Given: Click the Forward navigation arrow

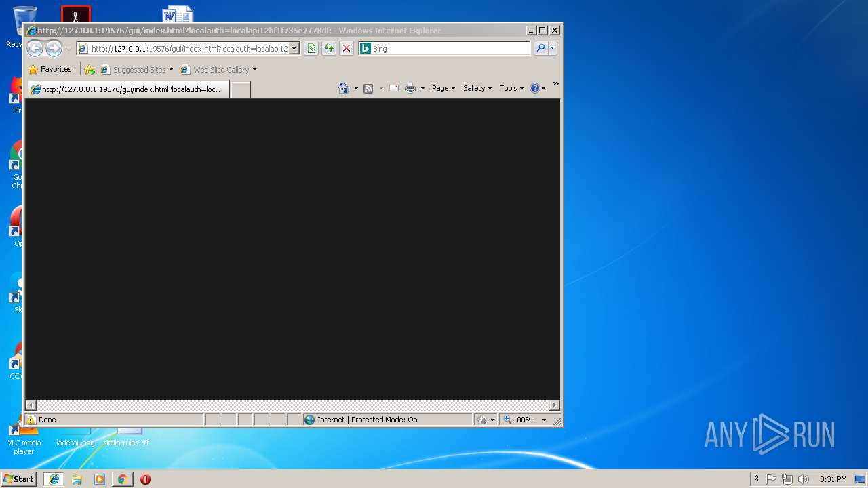Looking at the screenshot, I should [54, 48].
